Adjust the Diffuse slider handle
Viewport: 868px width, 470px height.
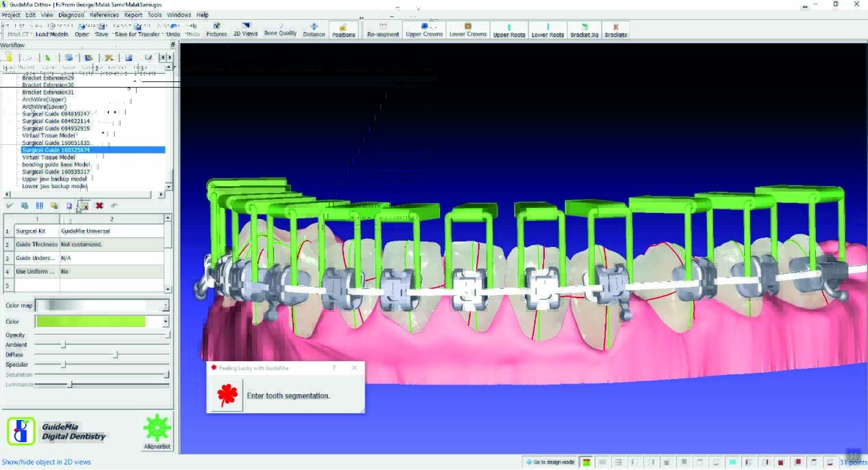(x=116, y=355)
